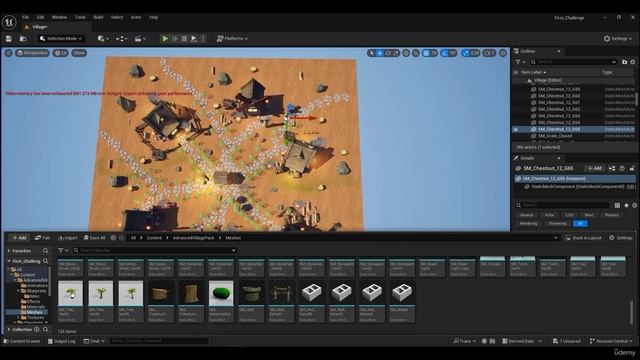Click the Details search field
640x360 pixels.
coord(563,205)
